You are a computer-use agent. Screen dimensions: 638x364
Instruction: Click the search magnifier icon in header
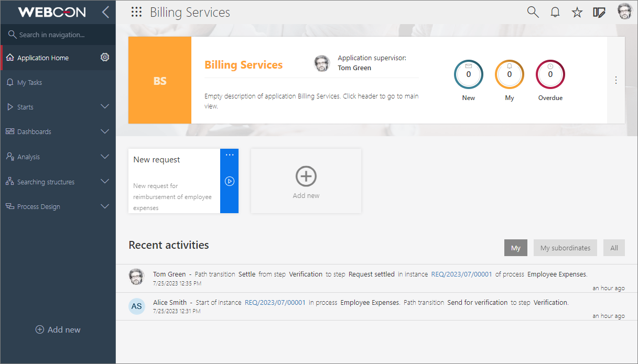533,12
